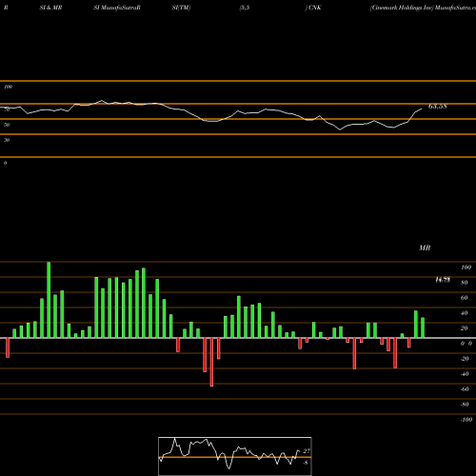476x476 pixels.
Task: Click the SI & MR header label
Action: point(50,8)
